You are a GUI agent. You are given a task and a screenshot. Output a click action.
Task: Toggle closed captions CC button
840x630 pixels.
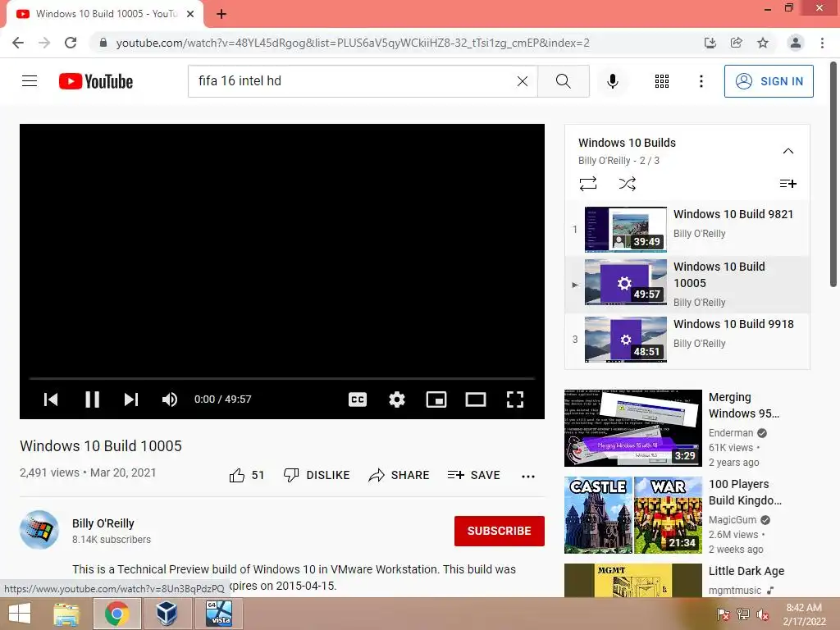(358, 399)
